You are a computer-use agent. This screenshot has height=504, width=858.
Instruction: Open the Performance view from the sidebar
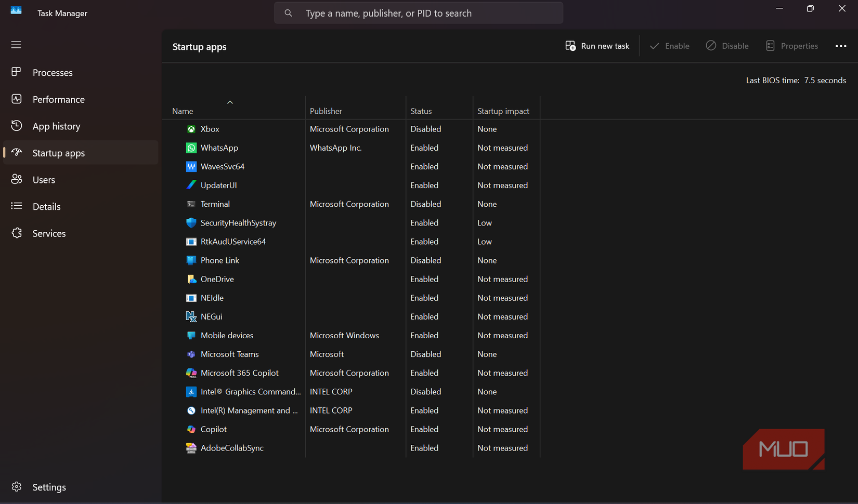coord(58,99)
